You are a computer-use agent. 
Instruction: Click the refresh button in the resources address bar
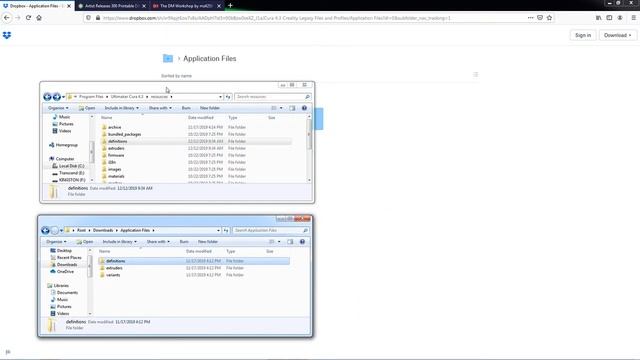[228, 97]
